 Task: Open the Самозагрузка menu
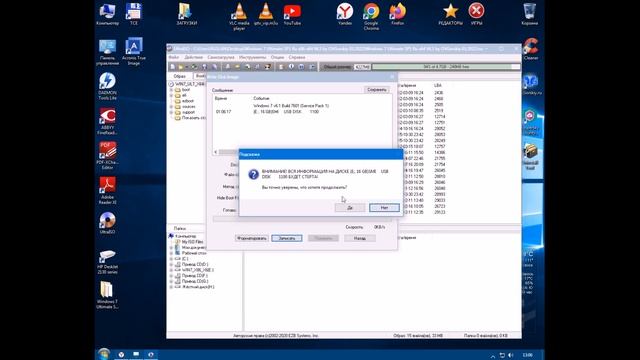pyautogui.click(x=221, y=57)
